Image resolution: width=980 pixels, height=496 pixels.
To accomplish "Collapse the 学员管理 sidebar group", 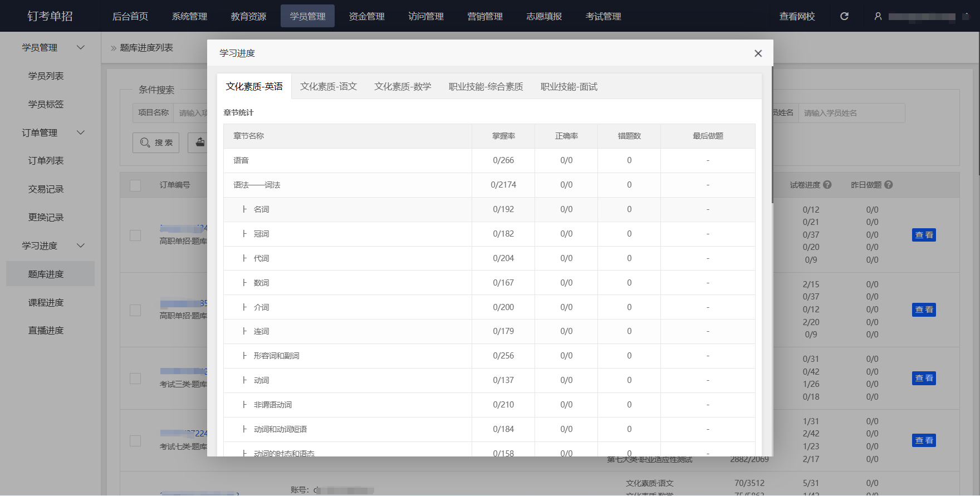I will [81, 48].
